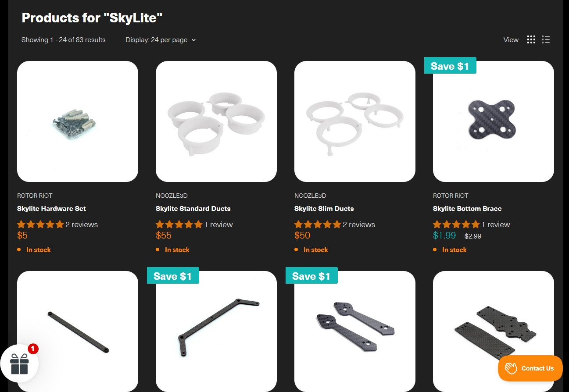Image resolution: width=569 pixels, height=392 pixels.
Task: Click the hardware screws bag thumbnail
Action: 78,121
